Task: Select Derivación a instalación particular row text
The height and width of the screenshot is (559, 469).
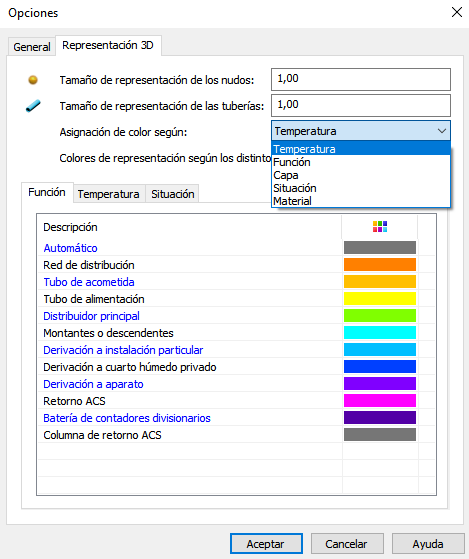Action: coord(123,350)
